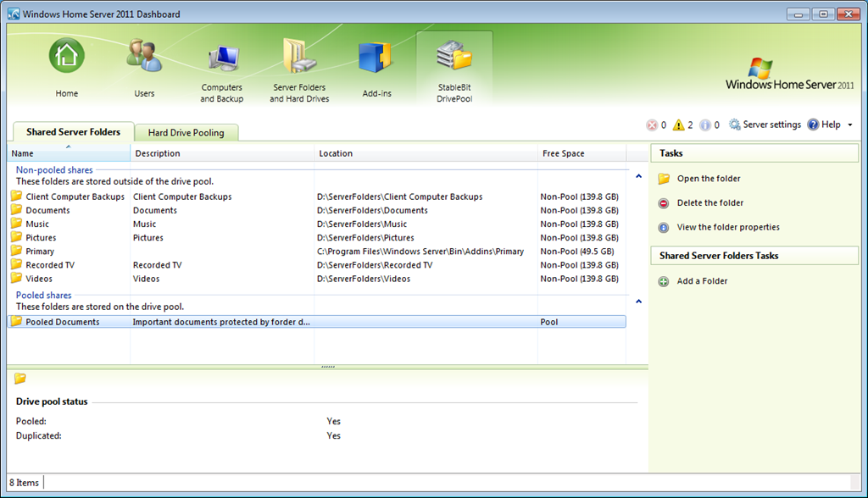The height and width of the screenshot is (498, 868).
Task: Open the Users section icon
Action: (144, 56)
